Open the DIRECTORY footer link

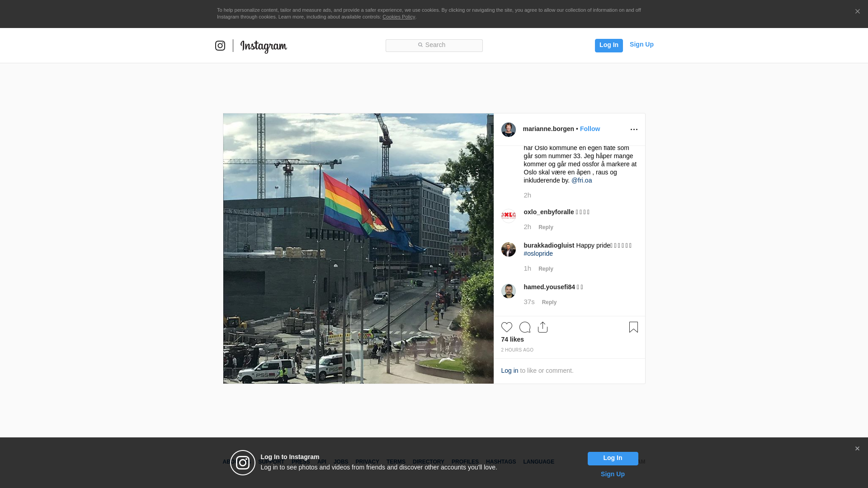coord(428,462)
